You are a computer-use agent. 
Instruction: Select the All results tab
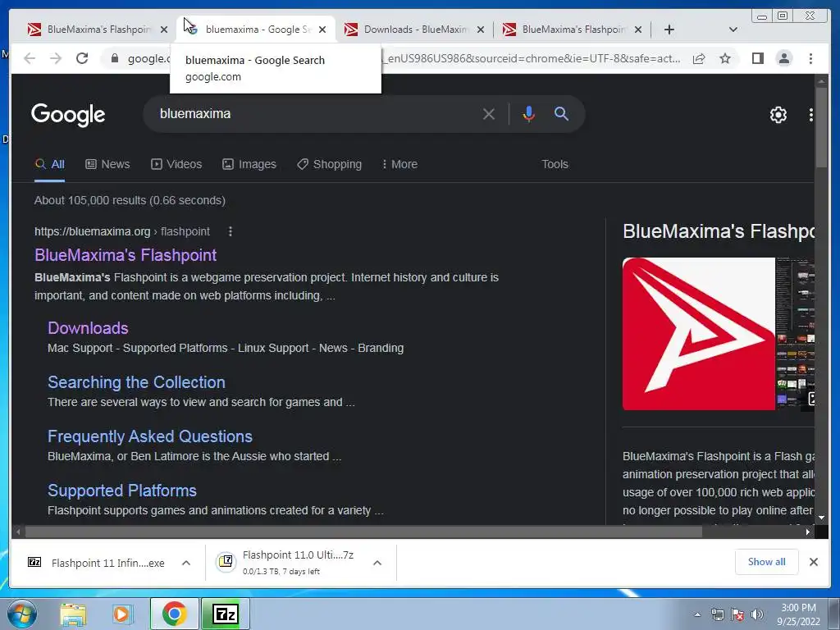(x=50, y=164)
